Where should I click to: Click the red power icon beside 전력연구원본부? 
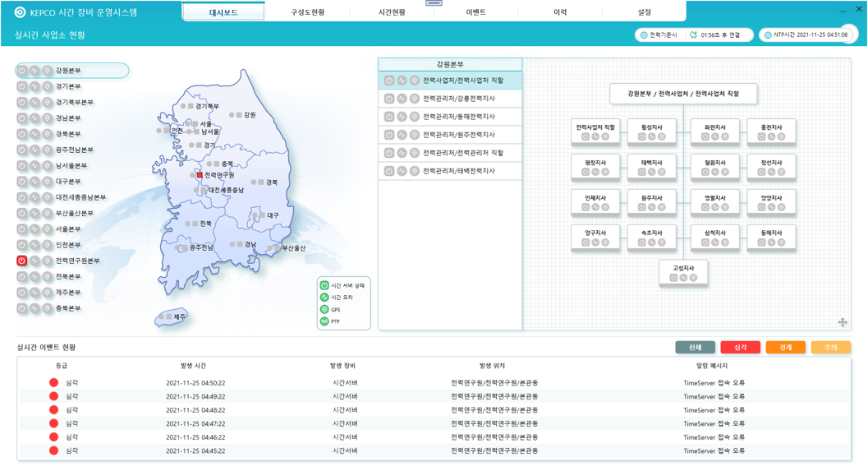22,261
